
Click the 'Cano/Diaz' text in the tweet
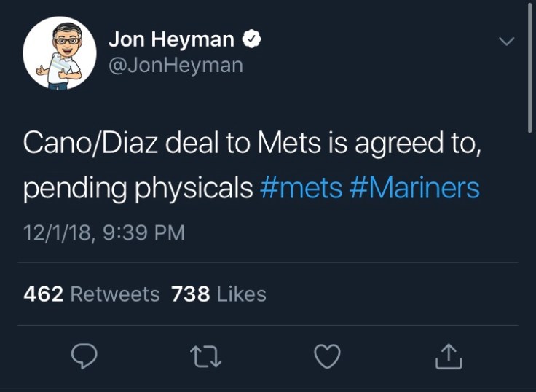(x=91, y=143)
